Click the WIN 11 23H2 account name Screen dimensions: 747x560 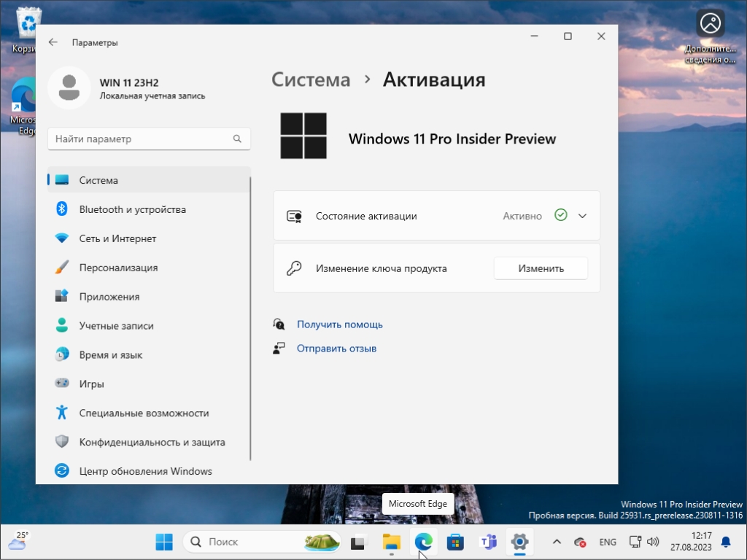tap(129, 82)
